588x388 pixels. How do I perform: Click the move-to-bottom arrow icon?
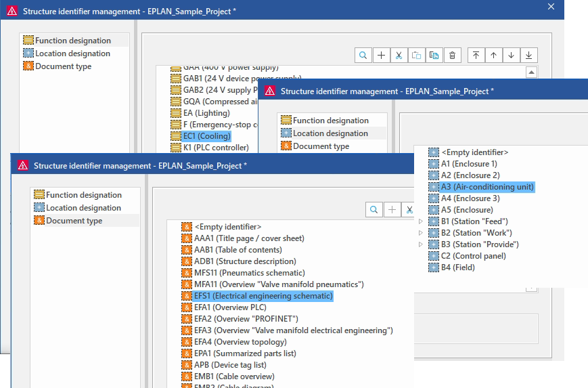528,56
